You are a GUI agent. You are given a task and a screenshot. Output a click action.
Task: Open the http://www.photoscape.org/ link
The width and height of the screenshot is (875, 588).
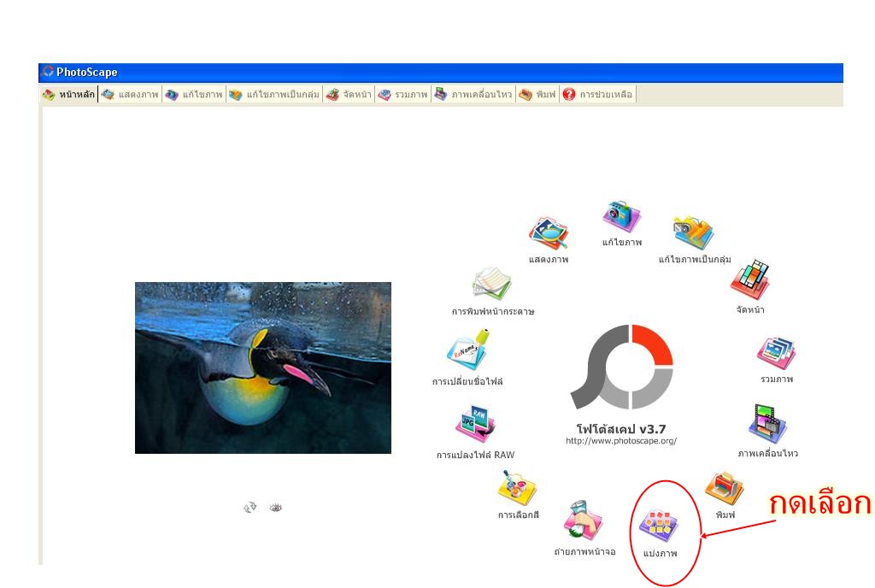(x=621, y=441)
